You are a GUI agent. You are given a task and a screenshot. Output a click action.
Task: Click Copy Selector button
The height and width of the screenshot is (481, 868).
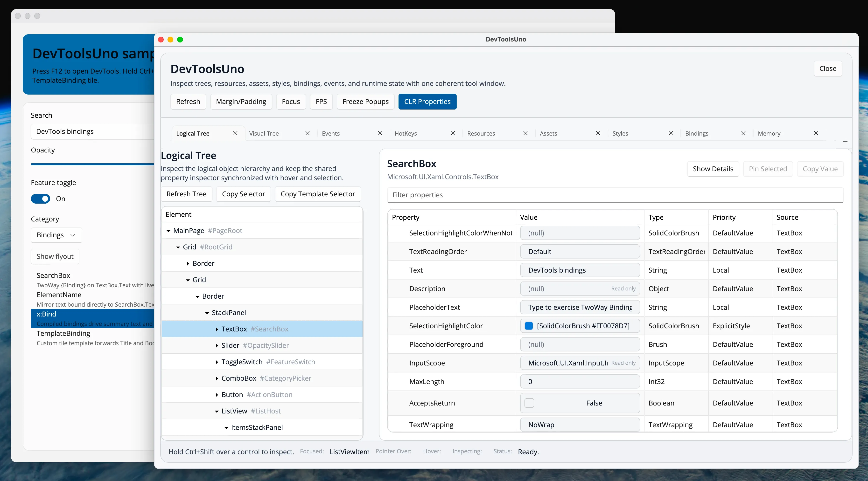[243, 194]
